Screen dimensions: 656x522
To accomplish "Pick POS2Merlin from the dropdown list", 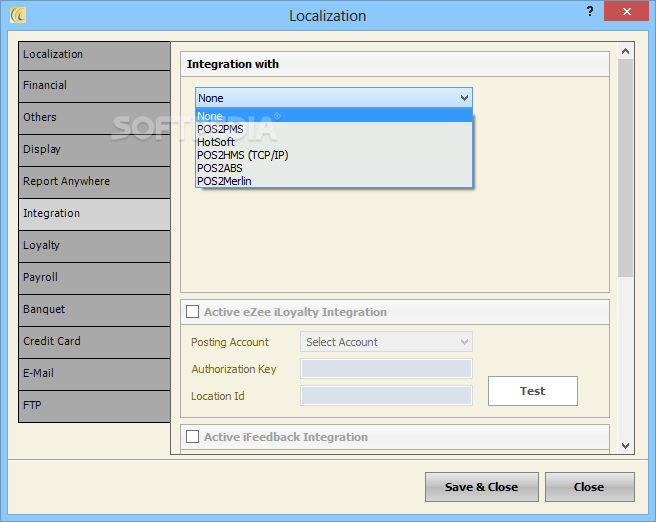I will coord(334,181).
